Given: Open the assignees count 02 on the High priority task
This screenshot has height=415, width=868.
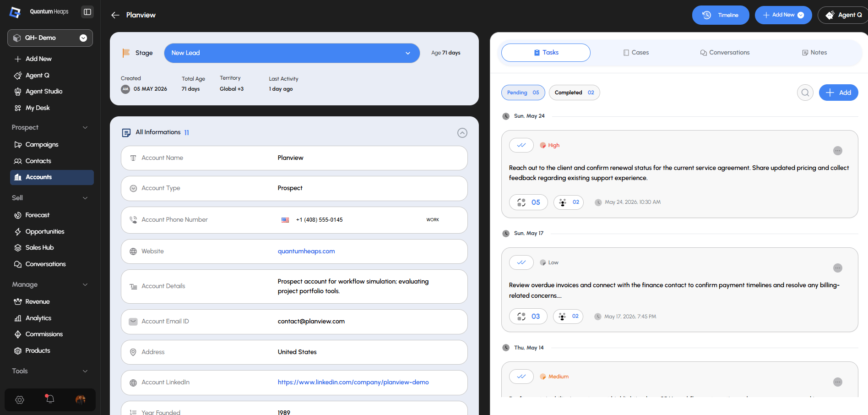Looking at the screenshot, I should point(569,202).
